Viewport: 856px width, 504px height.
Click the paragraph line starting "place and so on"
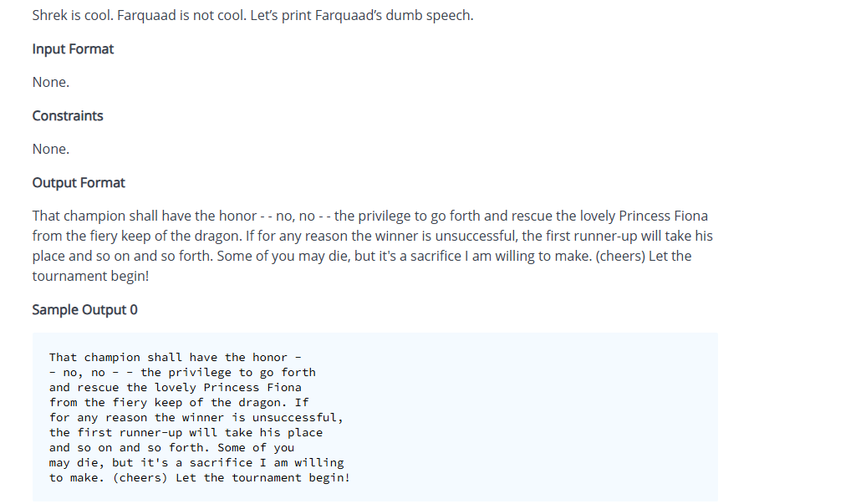[x=361, y=256]
